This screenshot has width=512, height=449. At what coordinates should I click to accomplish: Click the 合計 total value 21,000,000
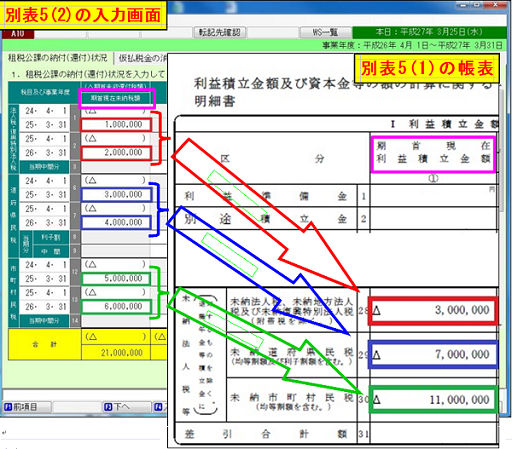coord(116,353)
